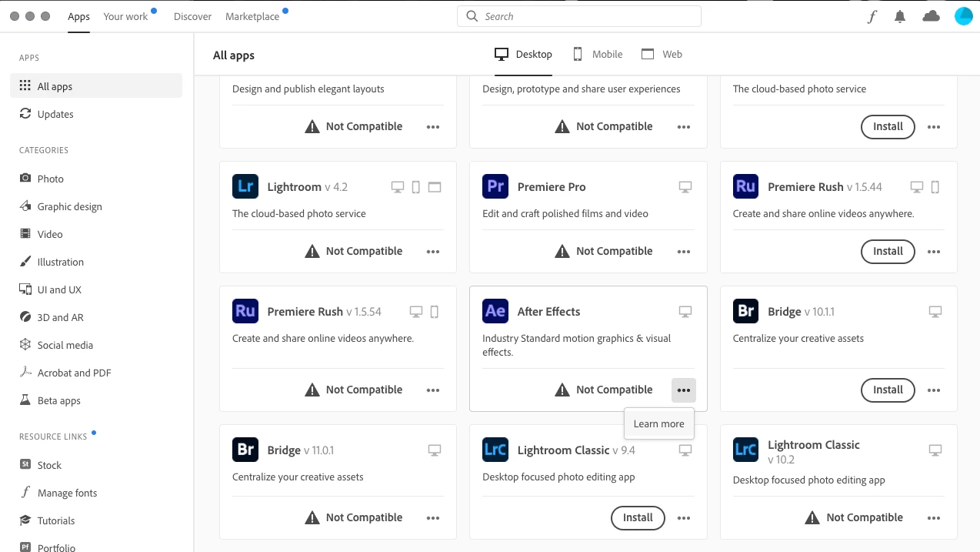Select the Mobile platform tab
The height and width of the screenshot is (552, 980).
pos(597,54)
